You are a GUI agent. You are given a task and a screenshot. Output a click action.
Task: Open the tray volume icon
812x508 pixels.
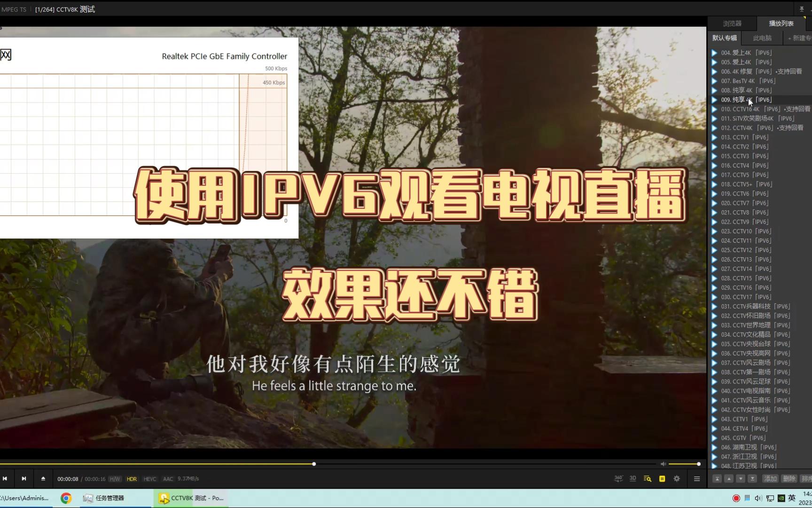758,498
